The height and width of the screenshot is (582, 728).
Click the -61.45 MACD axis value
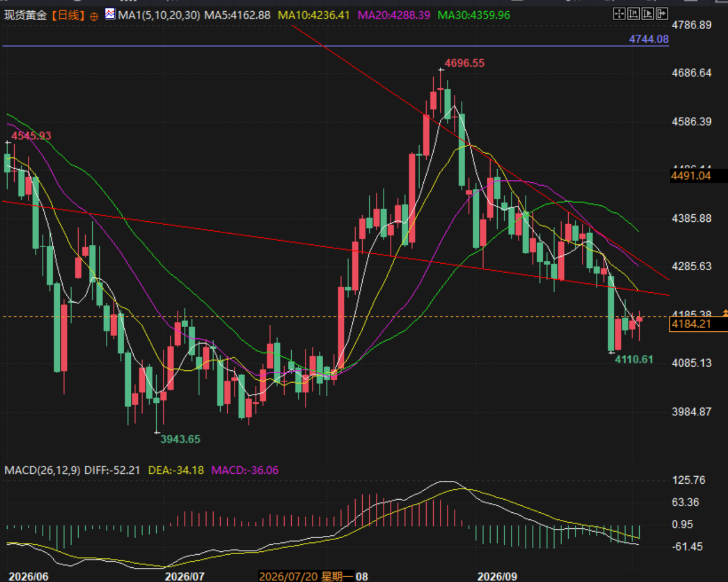688,547
